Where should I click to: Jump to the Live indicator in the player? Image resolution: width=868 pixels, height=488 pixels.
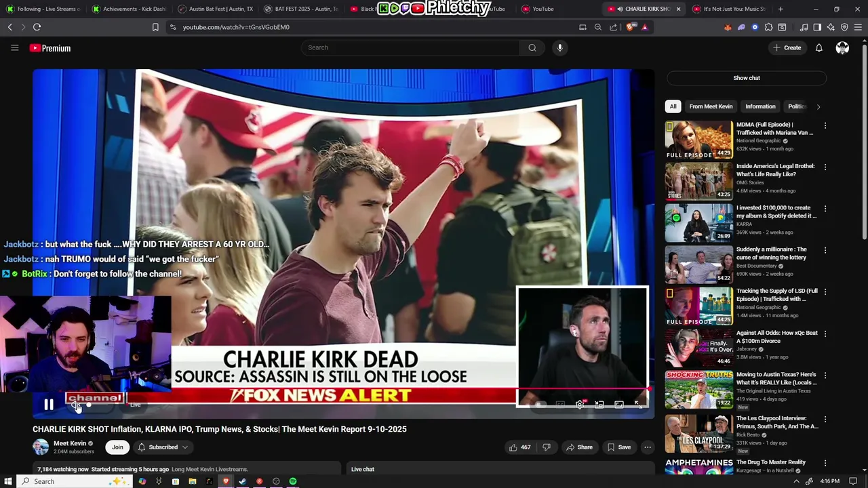135,405
